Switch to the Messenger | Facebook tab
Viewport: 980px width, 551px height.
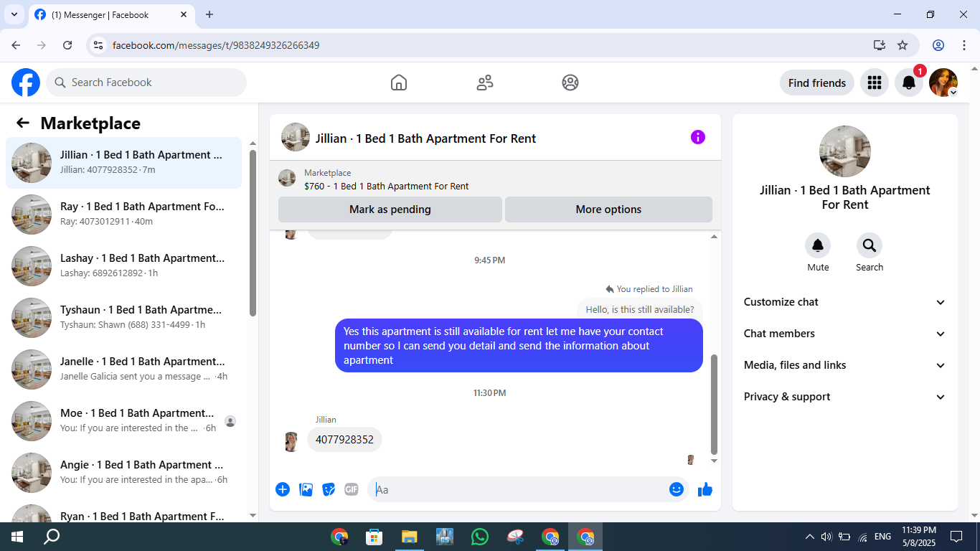pyautogui.click(x=111, y=15)
